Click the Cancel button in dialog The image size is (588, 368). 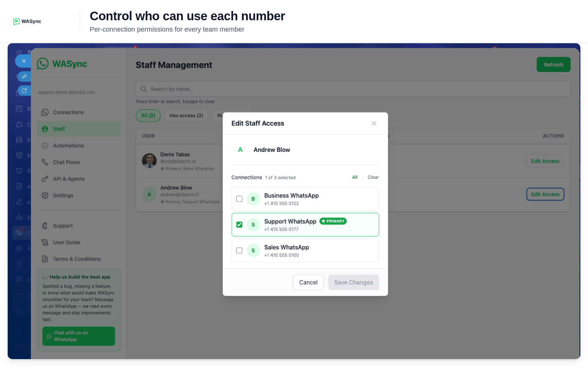[x=308, y=282]
